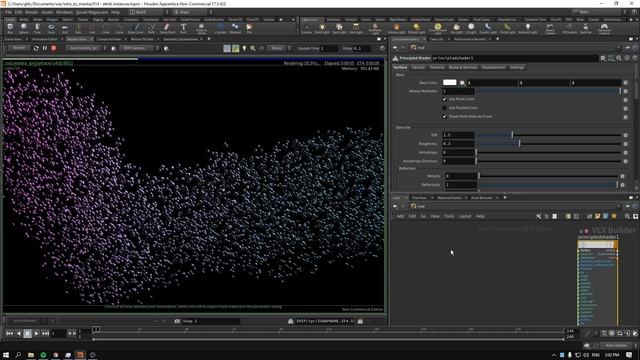Enable Use Packed Color checkbox

pyautogui.click(x=444, y=108)
